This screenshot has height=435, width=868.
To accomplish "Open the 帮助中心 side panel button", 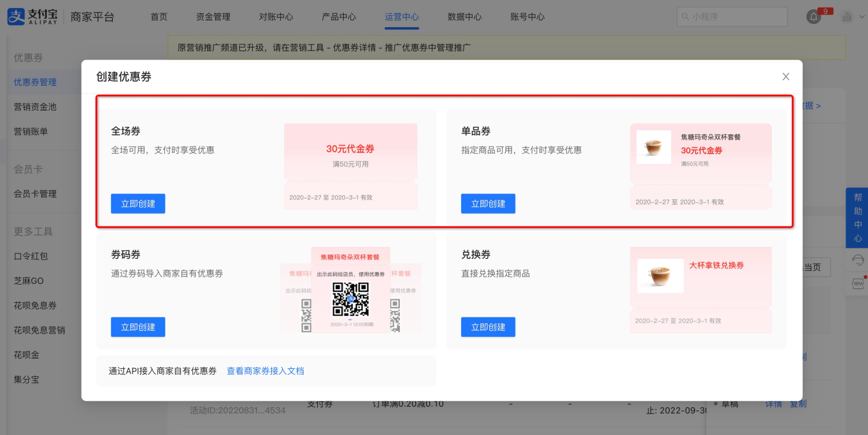I will [x=858, y=218].
